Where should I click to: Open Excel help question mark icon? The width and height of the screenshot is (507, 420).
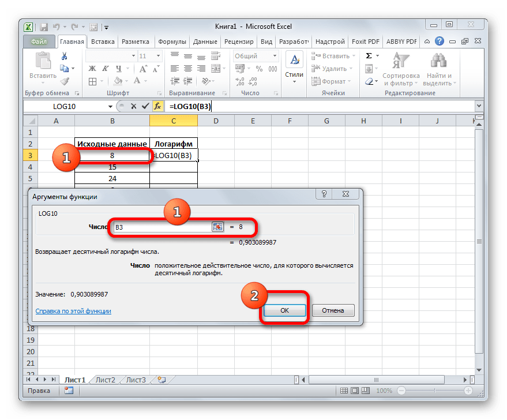[x=439, y=42]
